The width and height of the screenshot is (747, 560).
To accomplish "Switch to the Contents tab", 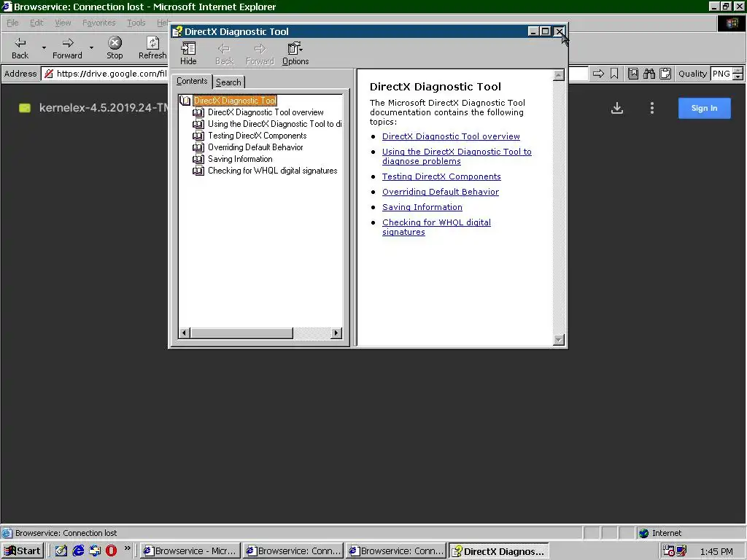I will coord(192,81).
